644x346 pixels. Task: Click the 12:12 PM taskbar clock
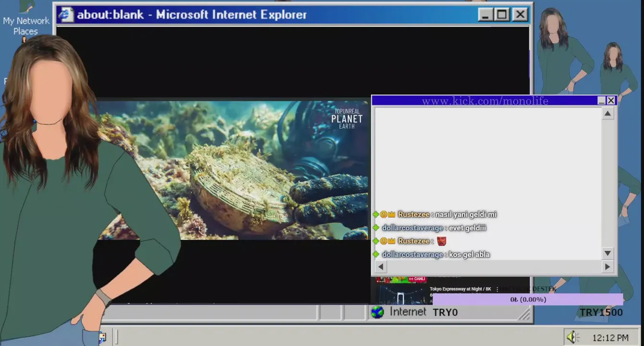tap(610, 338)
